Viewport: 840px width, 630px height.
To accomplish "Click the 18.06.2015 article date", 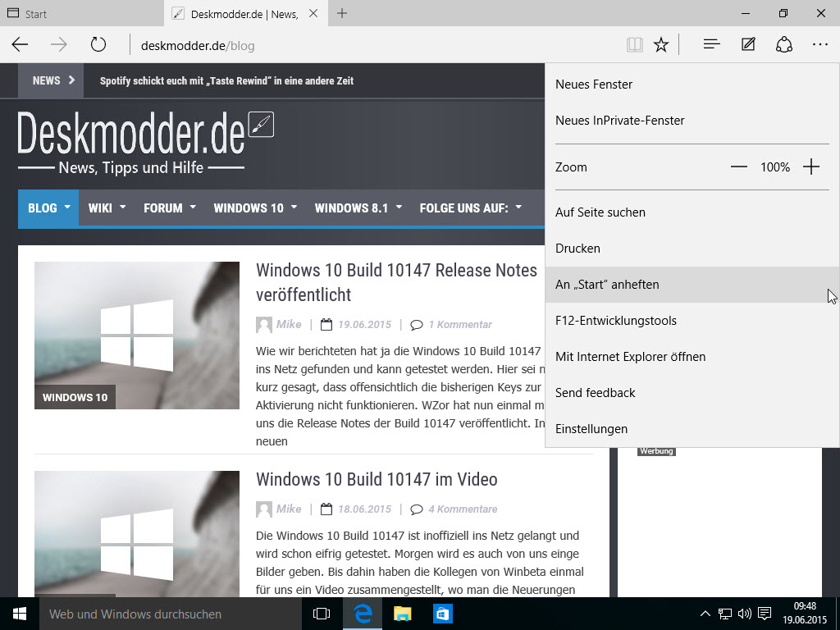I will point(364,509).
